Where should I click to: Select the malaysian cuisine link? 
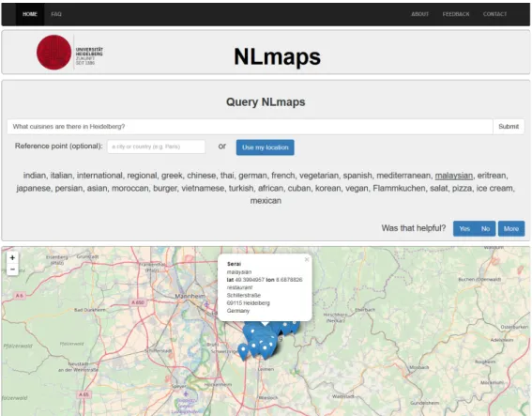tap(453, 176)
